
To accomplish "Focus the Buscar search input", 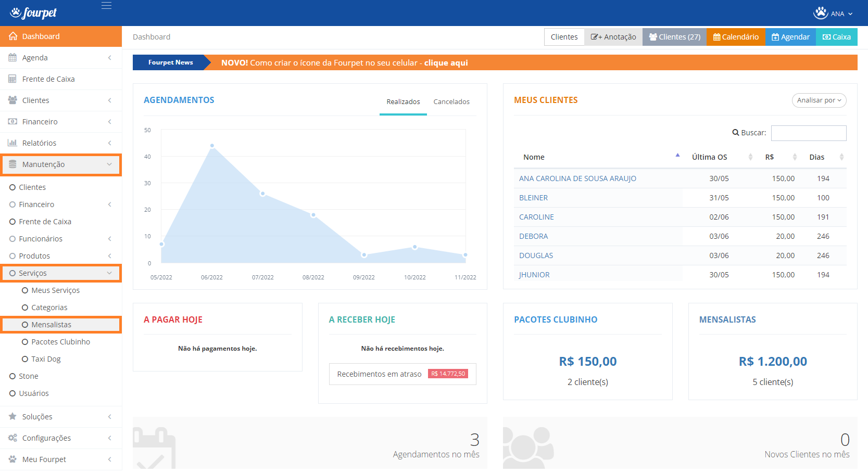I will (809, 133).
